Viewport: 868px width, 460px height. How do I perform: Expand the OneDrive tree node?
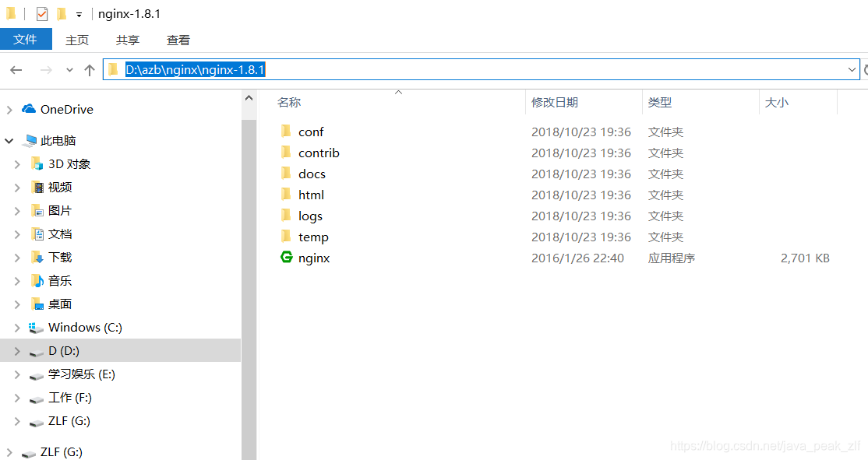click(x=9, y=110)
